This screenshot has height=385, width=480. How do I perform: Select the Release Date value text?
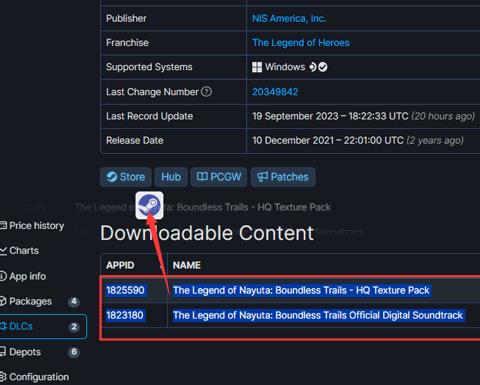(x=328, y=140)
